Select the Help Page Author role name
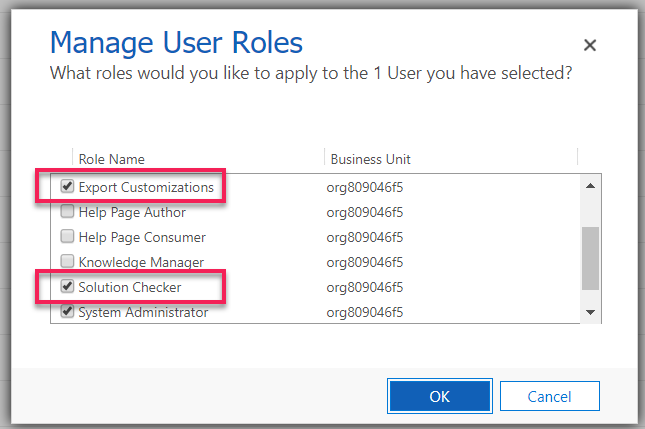The height and width of the screenshot is (429, 645). [132, 212]
